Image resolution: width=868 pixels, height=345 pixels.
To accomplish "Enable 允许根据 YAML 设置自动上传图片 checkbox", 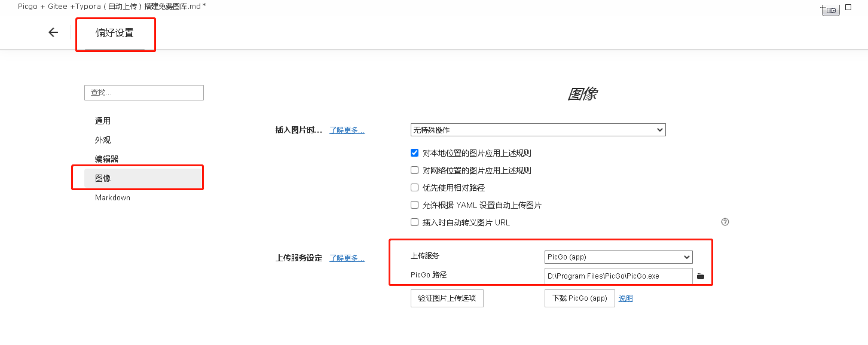I will click(x=414, y=205).
